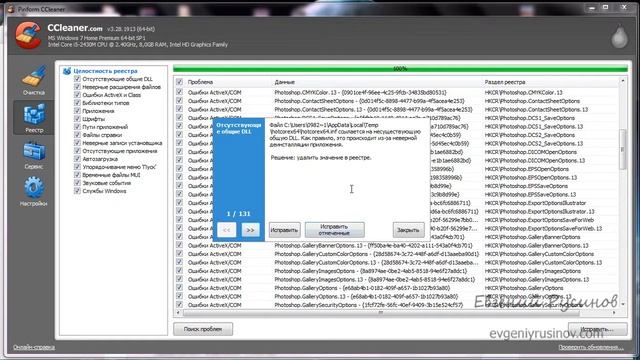Screen dimensions: 640x360
Task: Click the Исправить... button at bottom right
Action: [x=598, y=329]
